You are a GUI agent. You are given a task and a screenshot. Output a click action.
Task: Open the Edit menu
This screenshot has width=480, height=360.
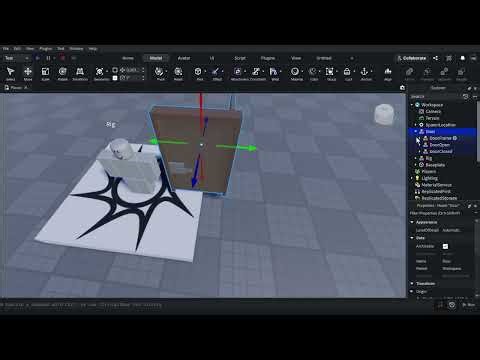[17, 49]
